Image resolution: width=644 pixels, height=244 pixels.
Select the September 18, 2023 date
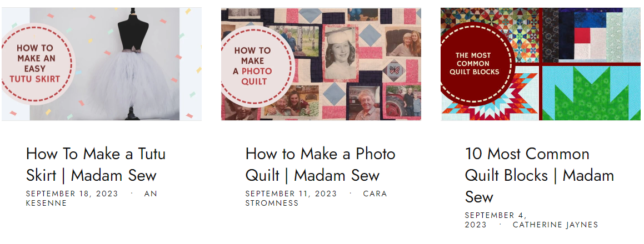coord(72,194)
